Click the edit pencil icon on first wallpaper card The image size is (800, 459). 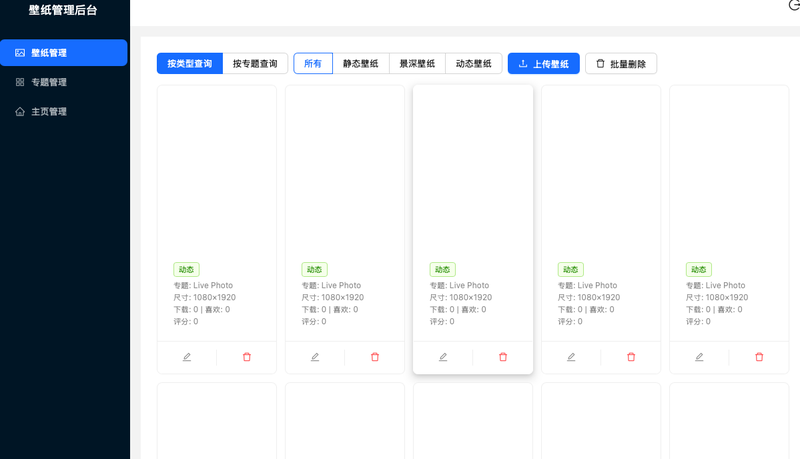tap(187, 357)
